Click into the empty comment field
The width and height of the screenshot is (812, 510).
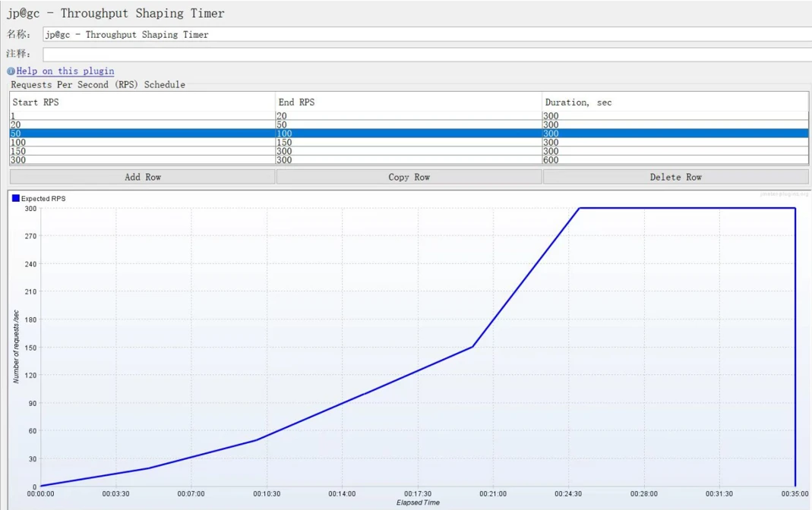[425, 55]
